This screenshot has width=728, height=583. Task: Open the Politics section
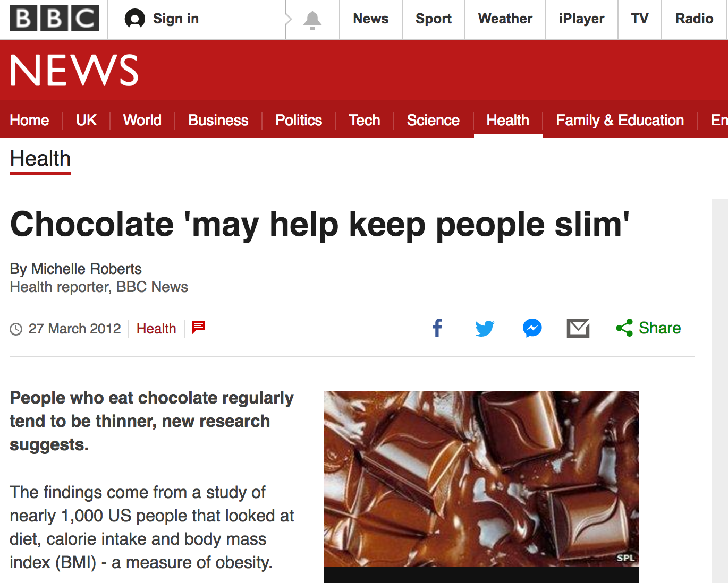pyautogui.click(x=299, y=121)
